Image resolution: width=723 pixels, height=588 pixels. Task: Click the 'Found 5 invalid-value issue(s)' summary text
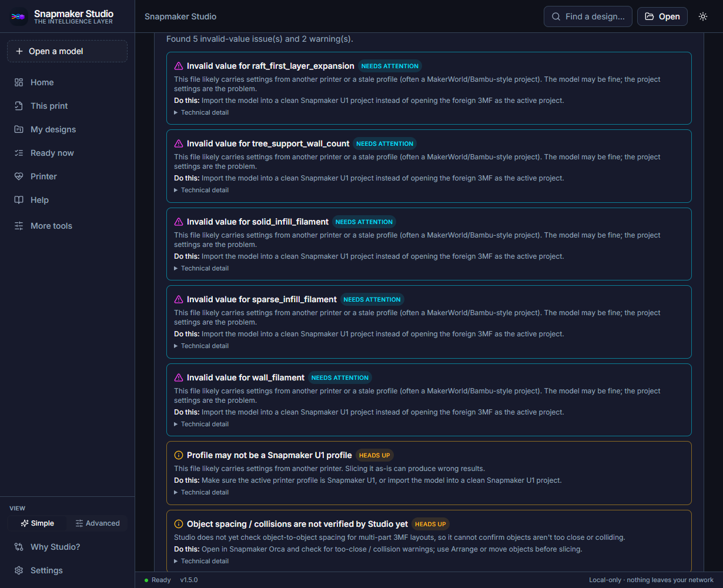[x=260, y=39]
